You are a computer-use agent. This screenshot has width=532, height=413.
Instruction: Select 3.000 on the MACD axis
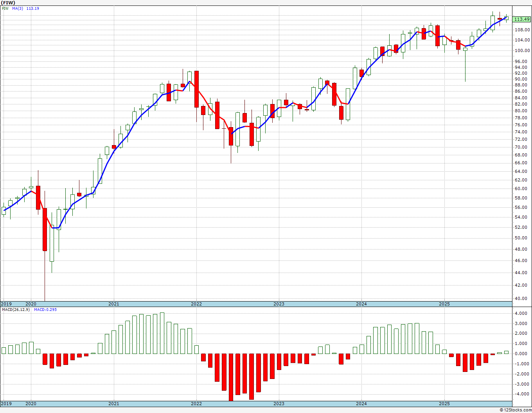click(x=522, y=323)
